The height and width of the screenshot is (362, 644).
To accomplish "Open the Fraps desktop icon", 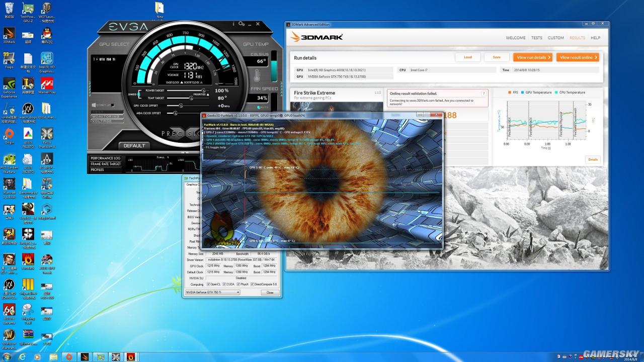I will [9, 60].
